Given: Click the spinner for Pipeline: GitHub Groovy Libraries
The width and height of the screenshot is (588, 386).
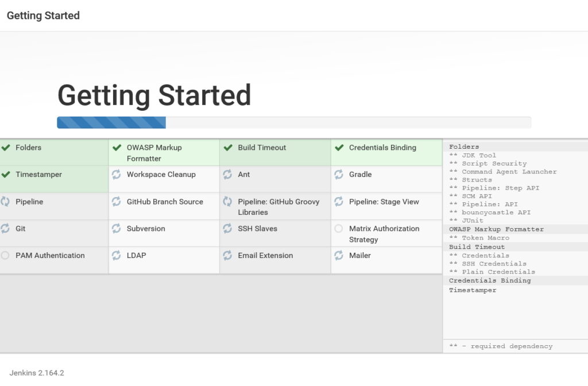Looking at the screenshot, I should coord(227,202).
